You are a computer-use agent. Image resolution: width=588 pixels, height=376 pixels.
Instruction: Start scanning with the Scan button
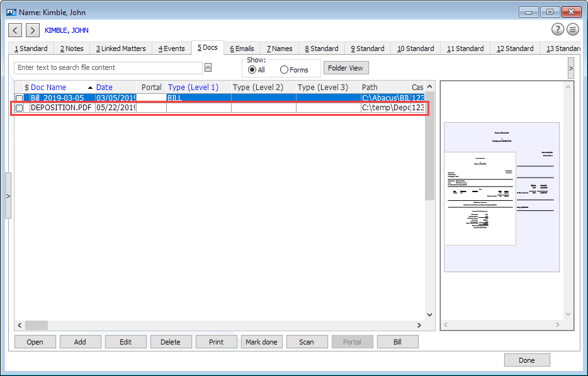[x=307, y=341]
